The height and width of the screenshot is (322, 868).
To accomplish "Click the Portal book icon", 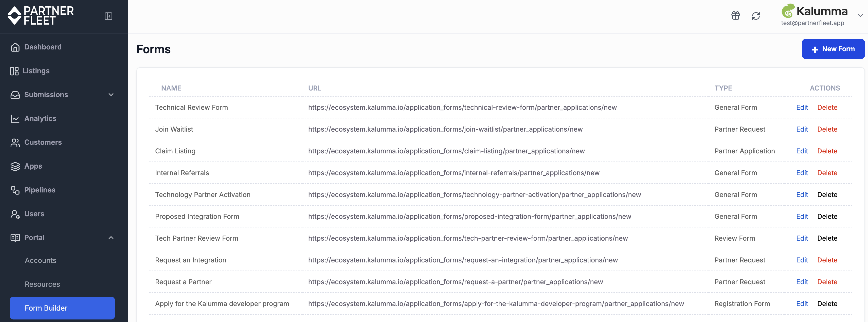I will tap(15, 238).
